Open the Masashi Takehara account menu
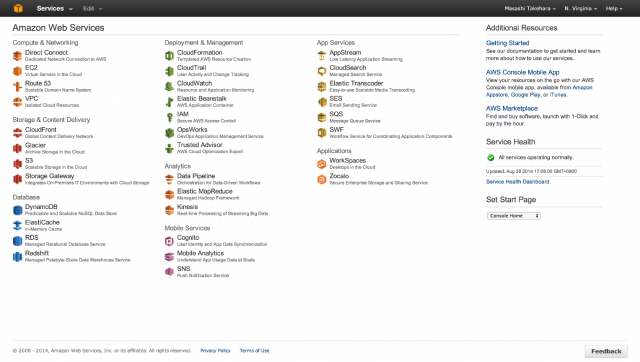Viewport: 640px width, 362px height. click(x=530, y=8)
